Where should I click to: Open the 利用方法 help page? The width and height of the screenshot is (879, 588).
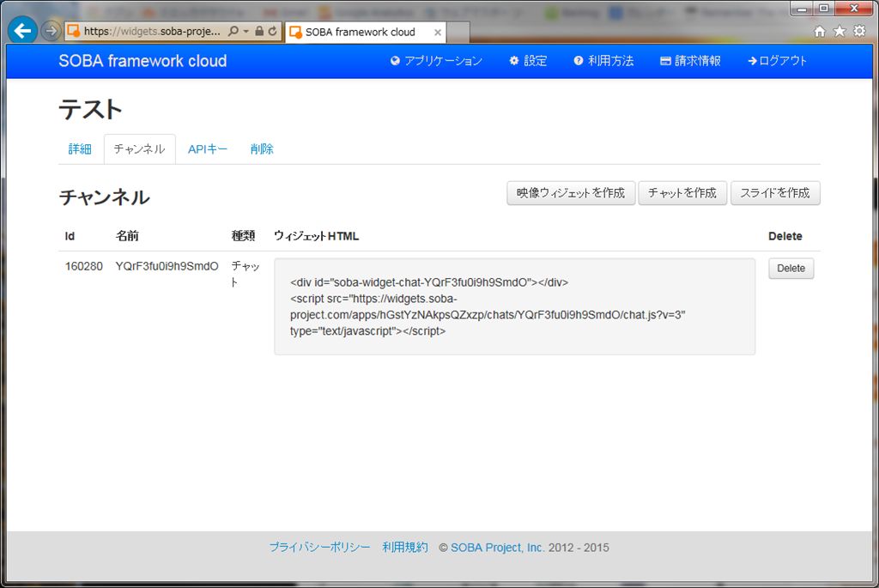tap(603, 61)
